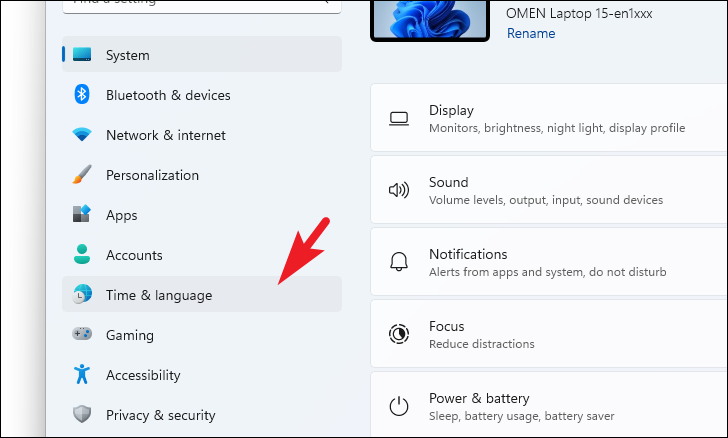Click the Display laptop icon
728x438 pixels.
coord(399,119)
